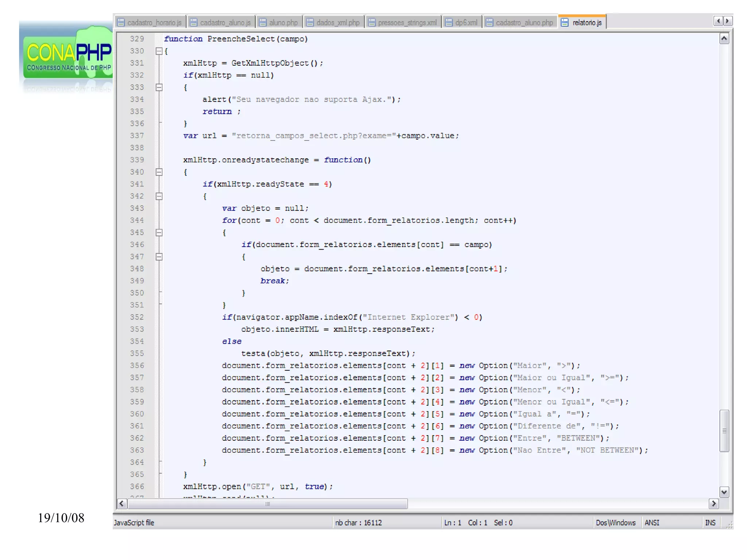The width and height of the screenshot is (747, 560).
Task: Select the cadastro_aluno.php tab
Action: pyautogui.click(x=520, y=23)
